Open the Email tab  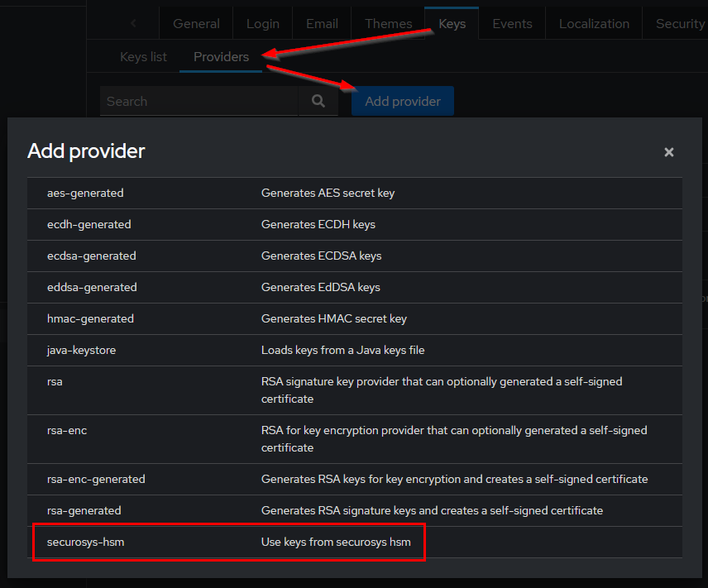(322, 23)
